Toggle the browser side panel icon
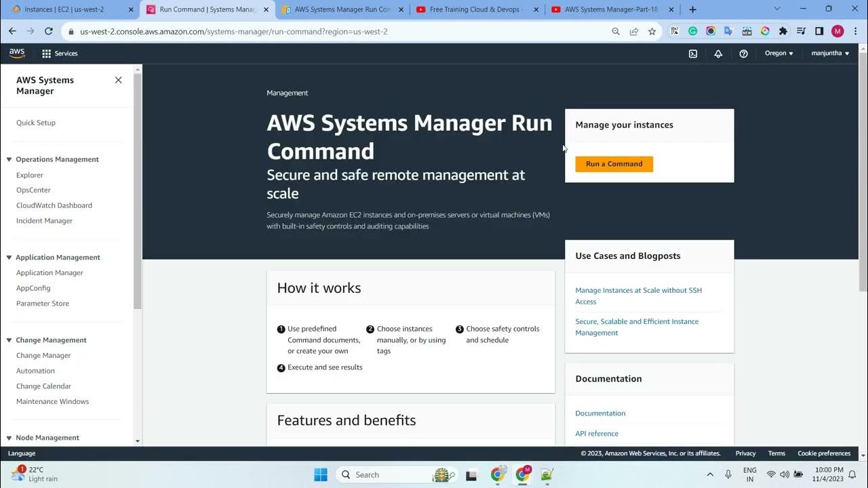 click(x=819, y=31)
